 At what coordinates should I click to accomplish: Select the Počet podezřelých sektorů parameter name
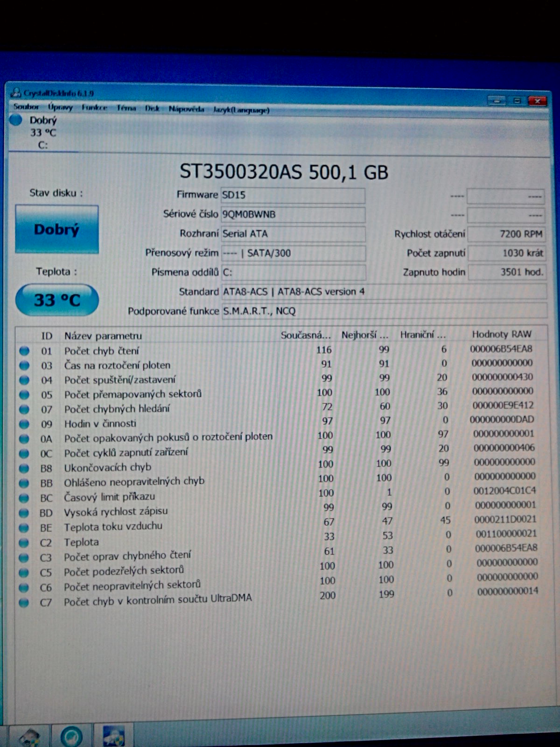(124, 571)
